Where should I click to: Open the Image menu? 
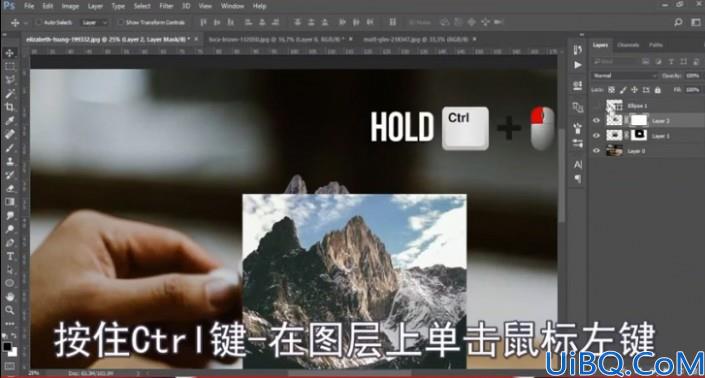pos(70,6)
